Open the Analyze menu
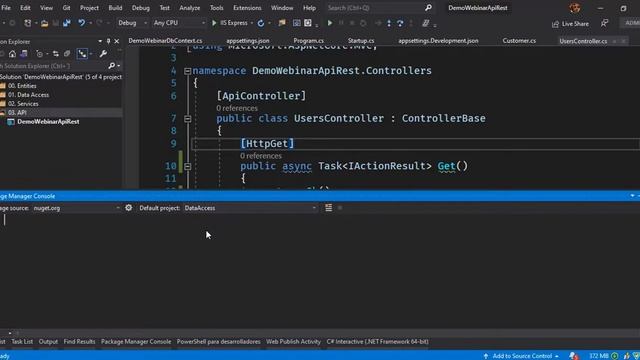Screen dimensions: 640x360 click(x=190, y=8)
